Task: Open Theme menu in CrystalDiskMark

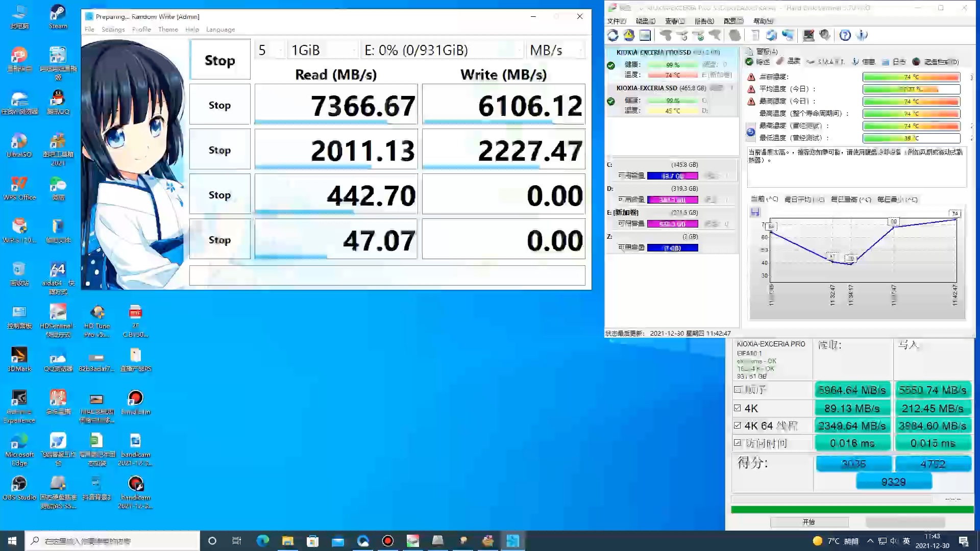Action: point(168,30)
